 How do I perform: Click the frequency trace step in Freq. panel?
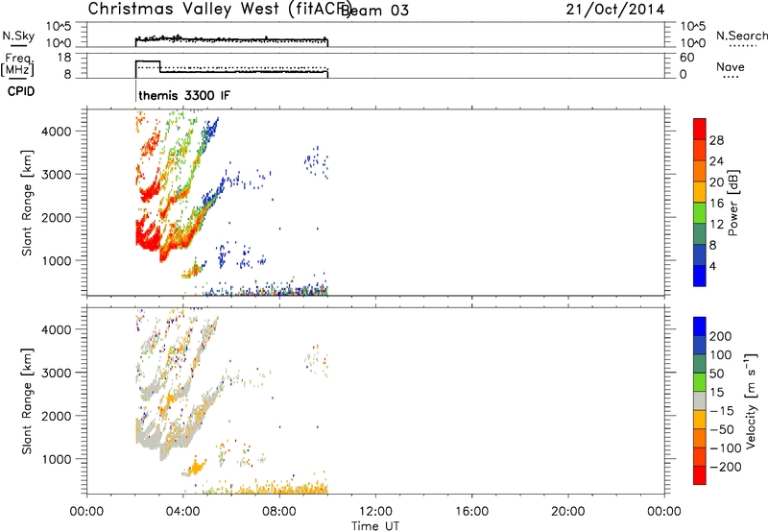pos(160,66)
